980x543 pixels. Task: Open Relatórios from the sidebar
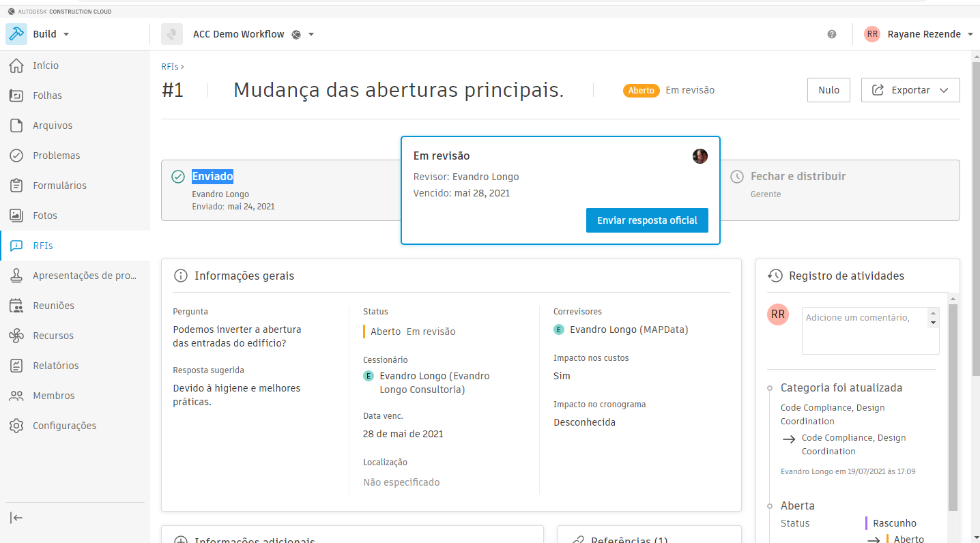(x=16, y=365)
